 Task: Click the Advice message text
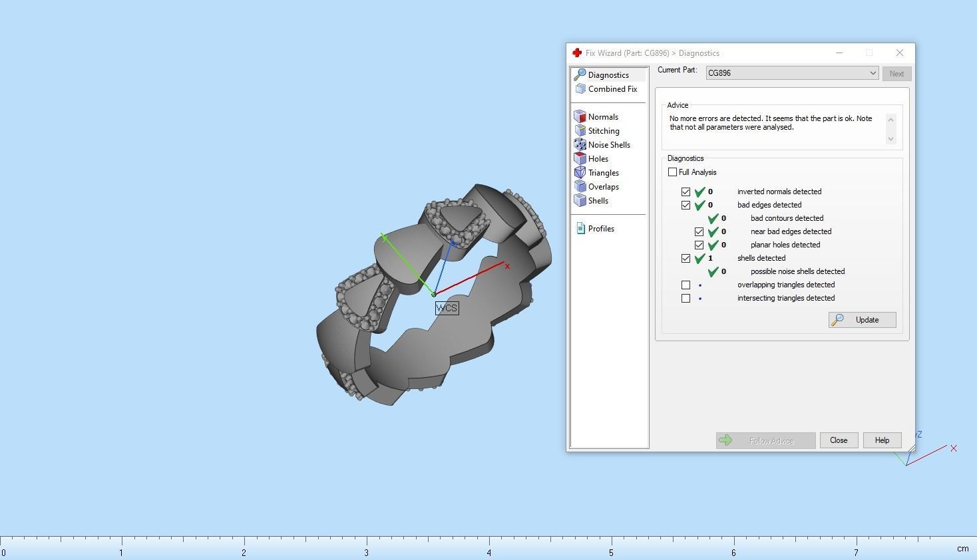(x=771, y=123)
